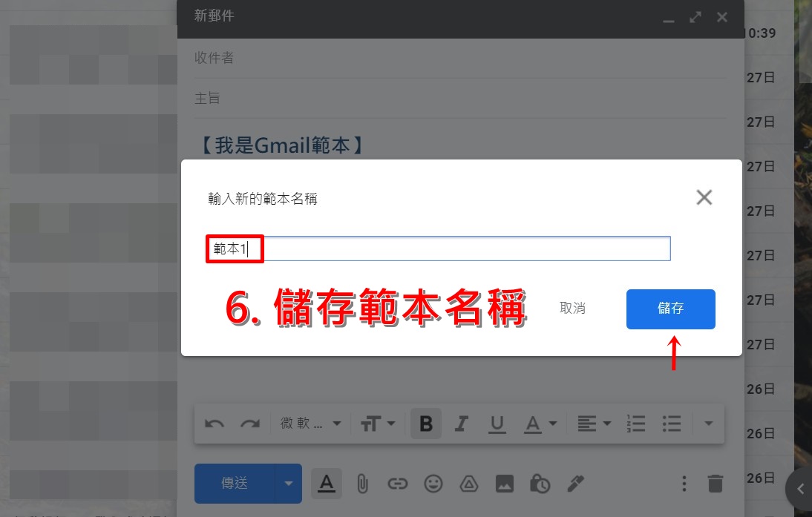Image resolution: width=812 pixels, height=517 pixels.
Task: Click the attach files paperclip icon
Action: 362,484
